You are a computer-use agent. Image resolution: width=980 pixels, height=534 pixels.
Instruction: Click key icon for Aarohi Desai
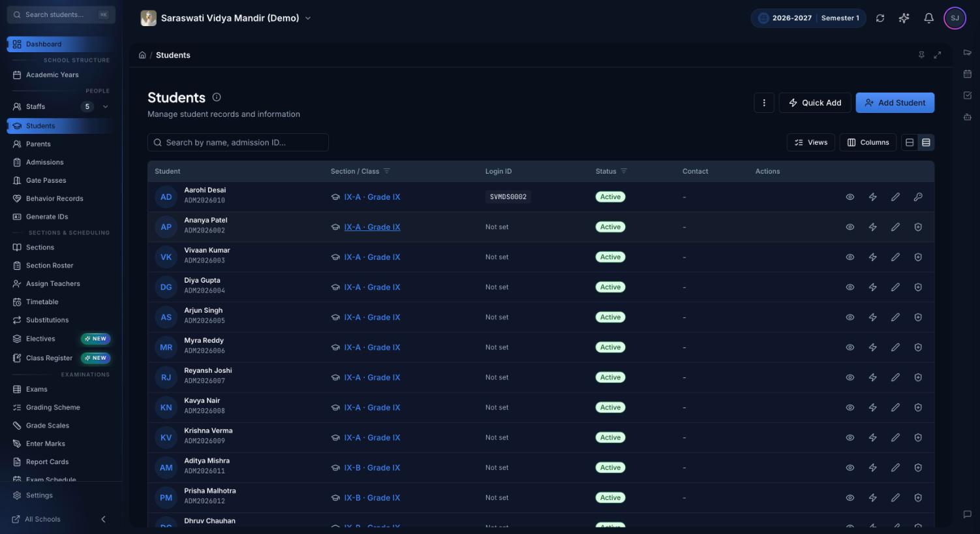pos(918,197)
